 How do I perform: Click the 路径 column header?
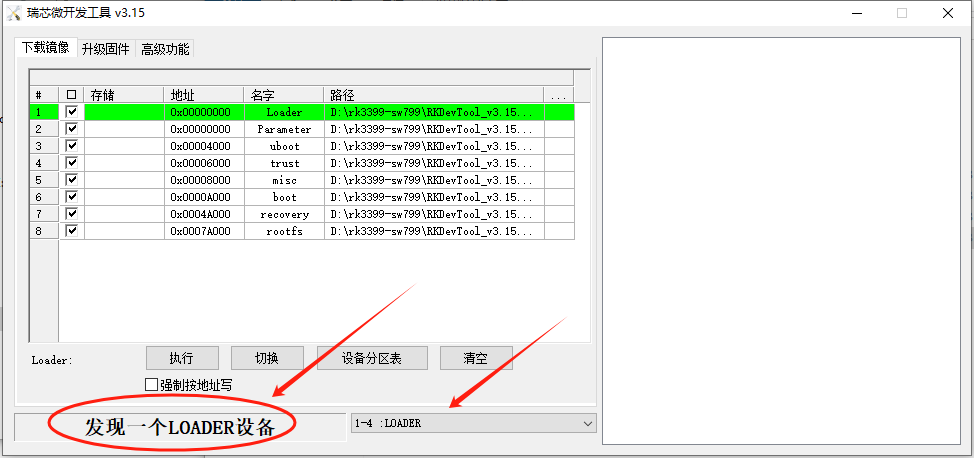(x=434, y=95)
